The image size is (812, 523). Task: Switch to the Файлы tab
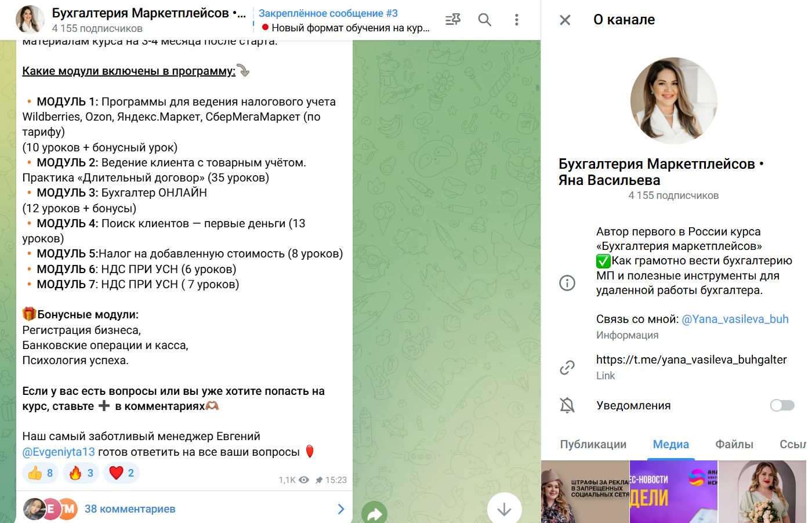(734, 444)
